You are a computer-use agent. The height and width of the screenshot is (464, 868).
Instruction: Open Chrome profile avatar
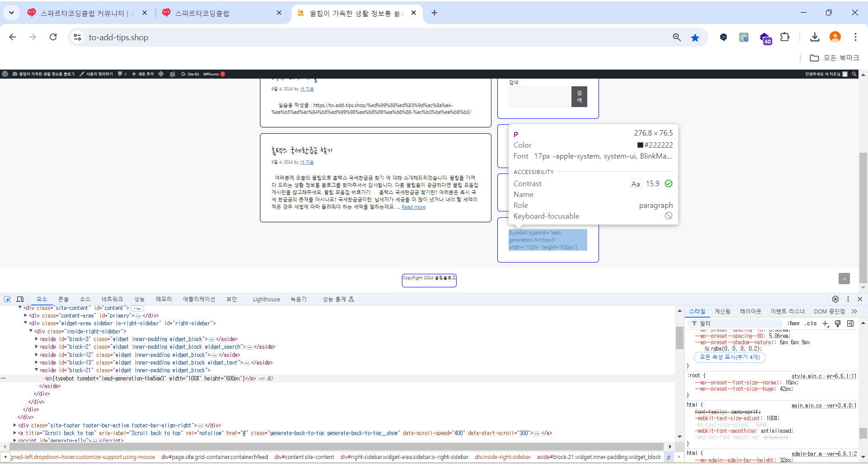[x=835, y=37]
